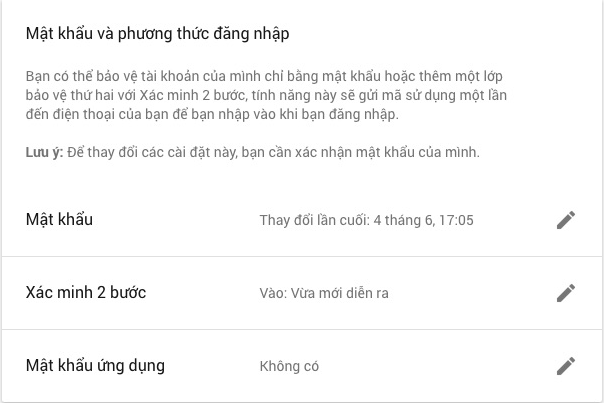Open the Xác minh 2 bước label
604x403 pixels.
click(86, 292)
